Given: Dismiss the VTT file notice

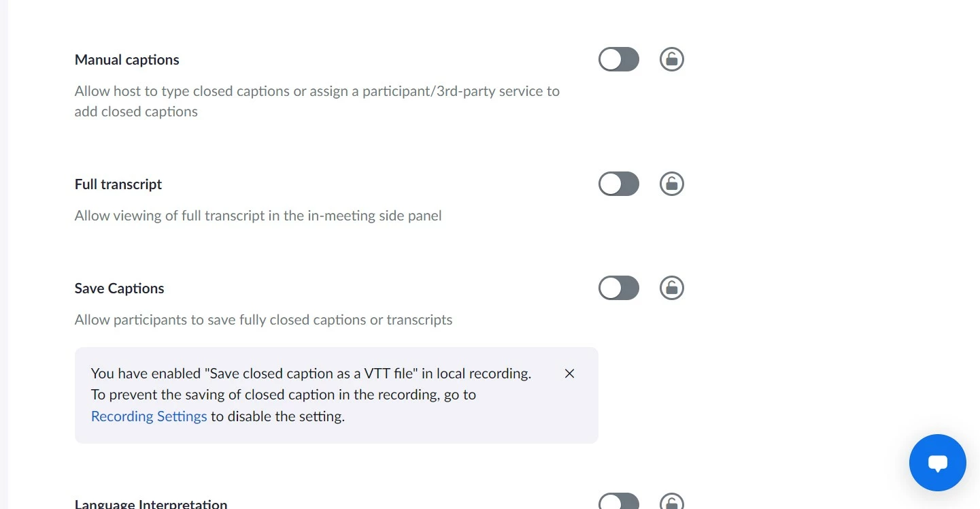Looking at the screenshot, I should [x=570, y=374].
